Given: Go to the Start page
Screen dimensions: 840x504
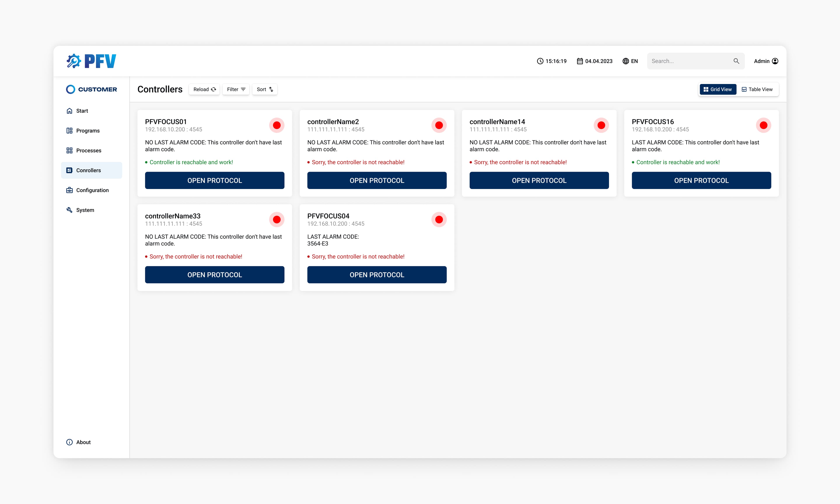Looking at the screenshot, I should [x=92, y=111].
